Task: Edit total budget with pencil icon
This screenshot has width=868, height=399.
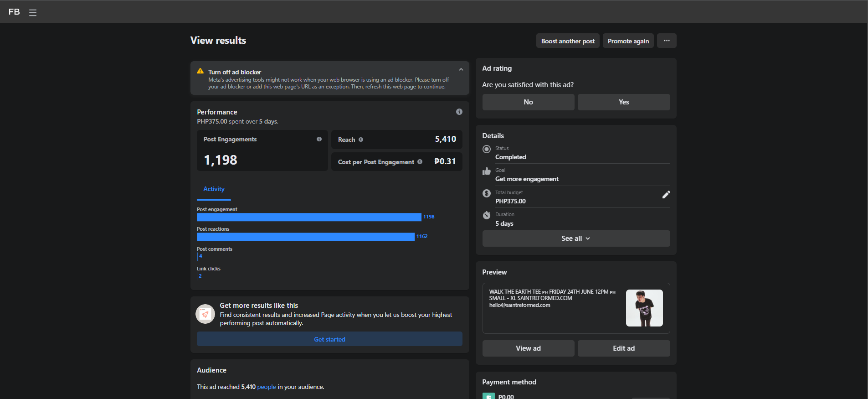Action: [666, 195]
